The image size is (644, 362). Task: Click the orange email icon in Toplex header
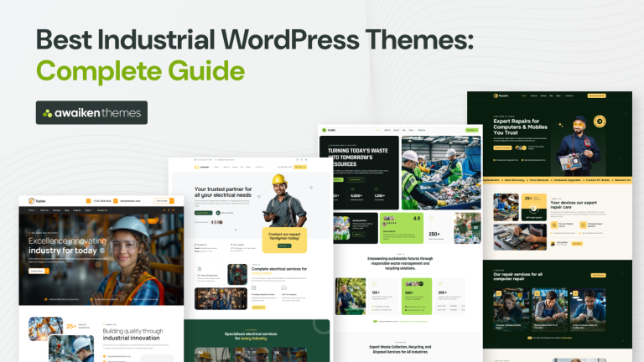(116, 201)
